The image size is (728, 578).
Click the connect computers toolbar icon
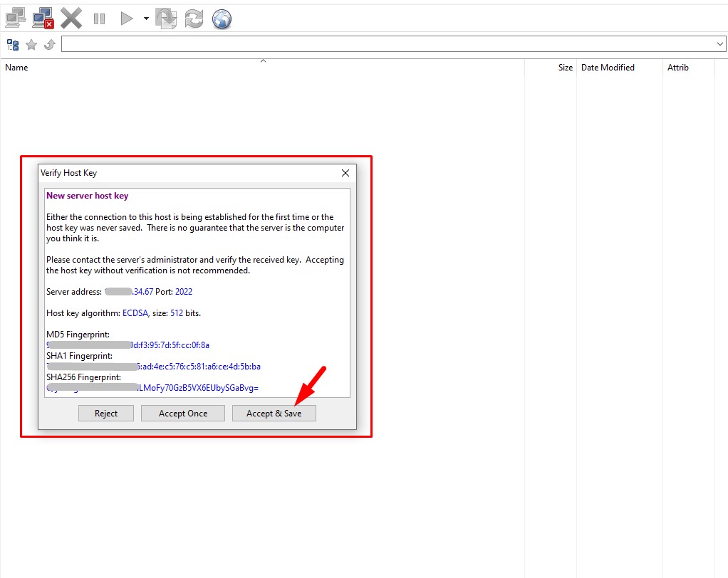[16, 19]
